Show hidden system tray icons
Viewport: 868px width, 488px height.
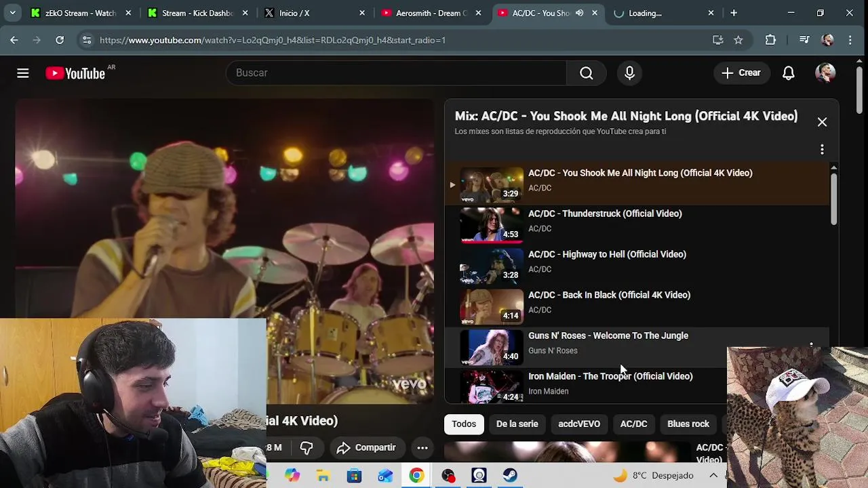tap(713, 476)
